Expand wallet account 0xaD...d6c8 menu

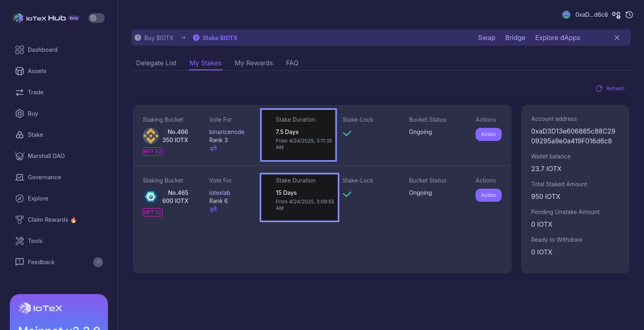(x=591, y=15)
